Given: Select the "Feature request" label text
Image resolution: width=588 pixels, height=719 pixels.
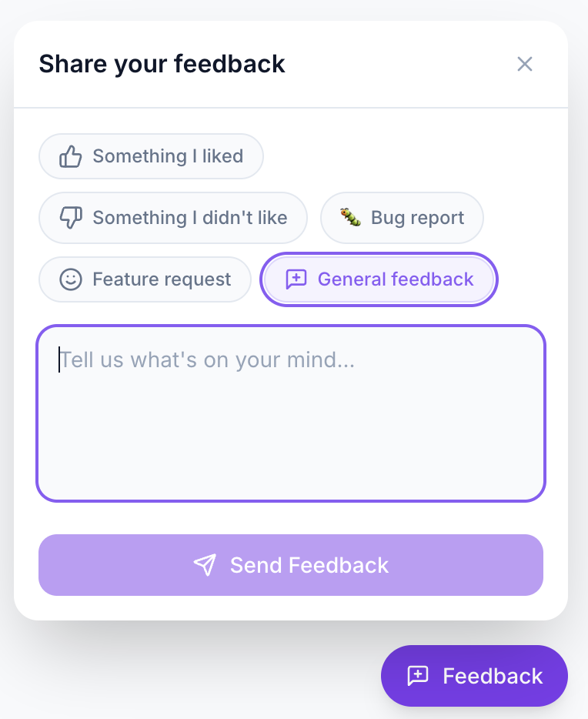Looking at the screenshot, I should (x=162, y=279).
